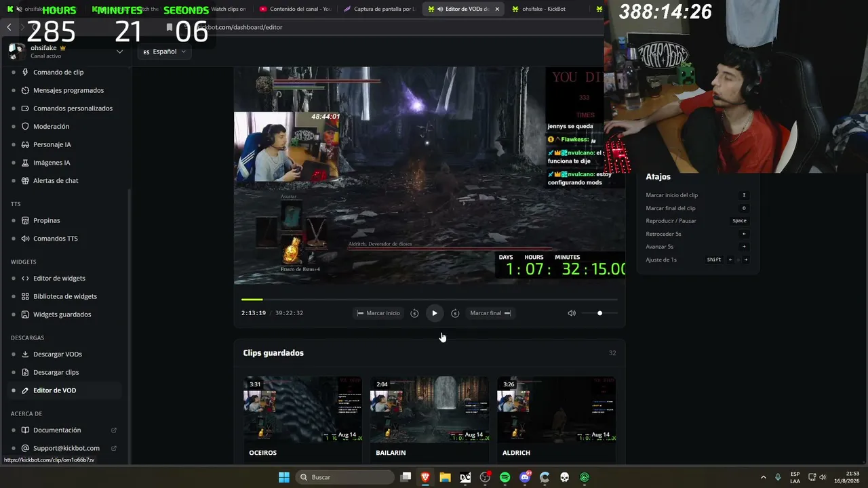Click the OCEIROS clip title
Viewport: 868px width, 488px height.
coord(263,453)
